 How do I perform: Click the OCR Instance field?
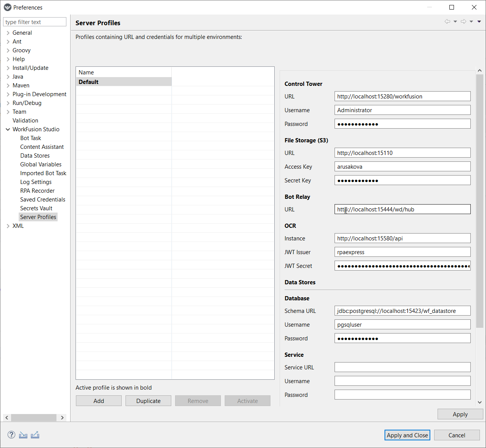click(402, 238)
